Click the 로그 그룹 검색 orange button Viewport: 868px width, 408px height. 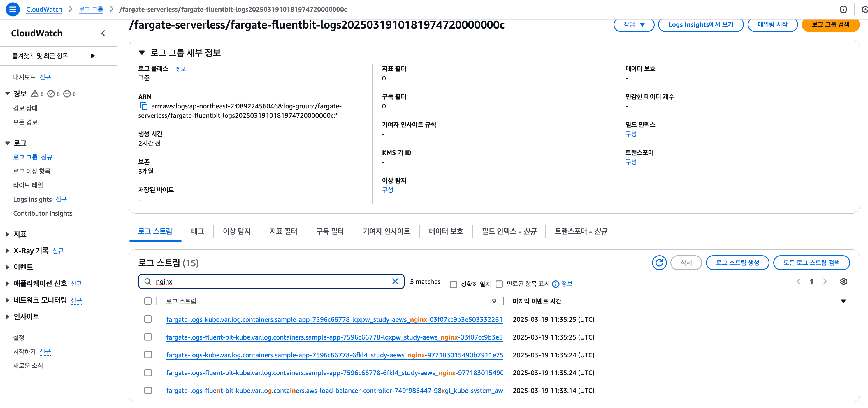tap(830, 24)
